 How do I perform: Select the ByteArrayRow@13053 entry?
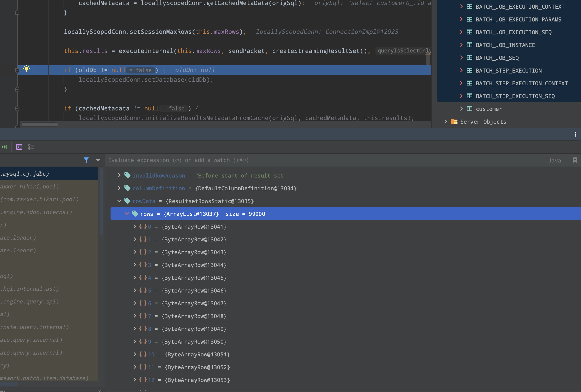click(x=197, y=380)
